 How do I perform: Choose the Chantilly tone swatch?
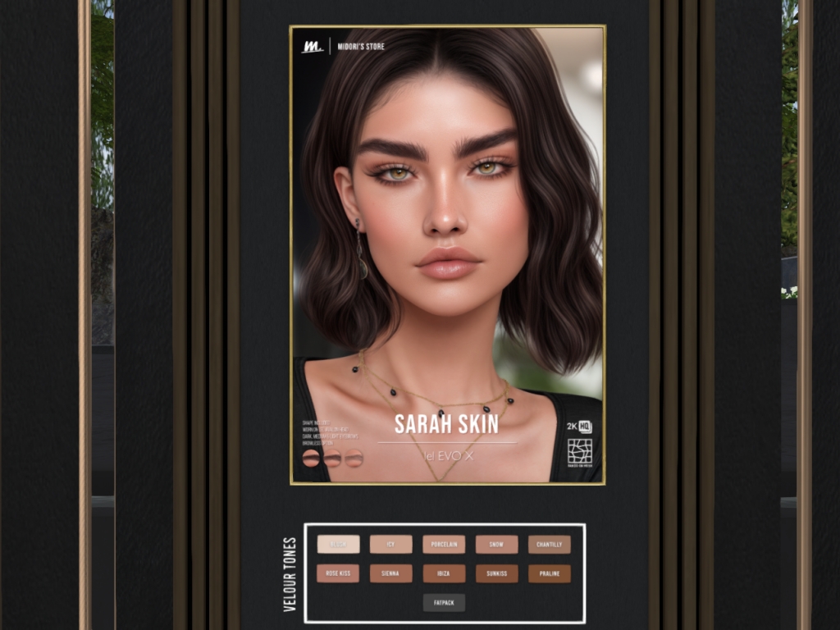(549, 545)
